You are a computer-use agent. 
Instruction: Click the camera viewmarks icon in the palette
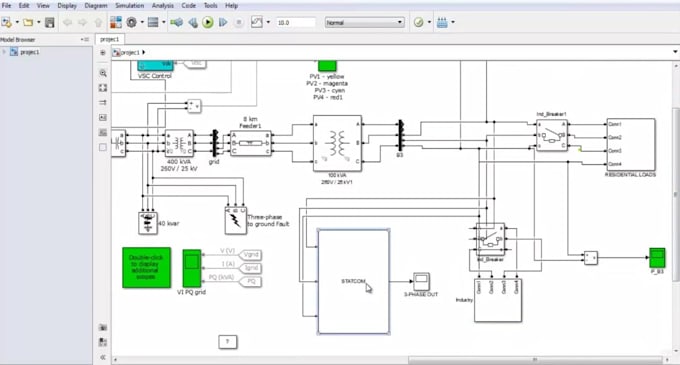tap(103, 328)
